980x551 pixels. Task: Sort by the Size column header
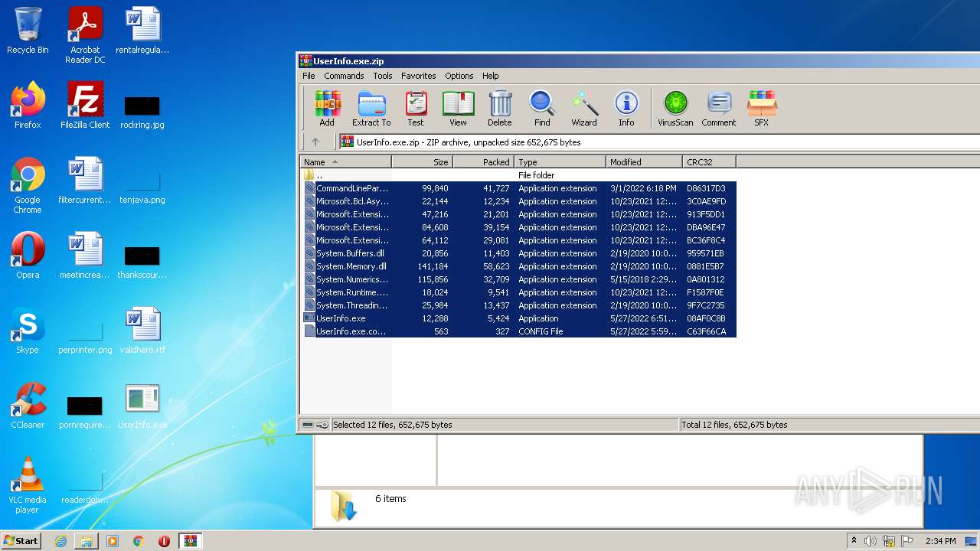click(x=423, y=161)
